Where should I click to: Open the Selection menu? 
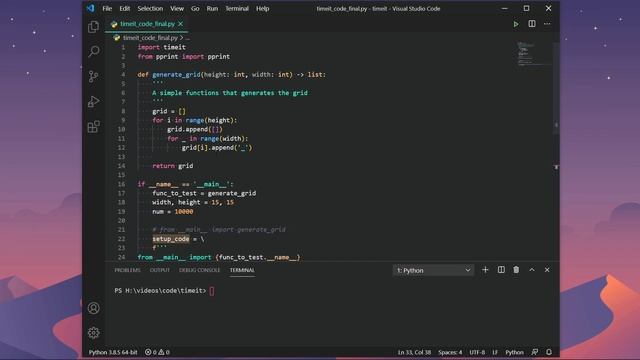point(150,8)
